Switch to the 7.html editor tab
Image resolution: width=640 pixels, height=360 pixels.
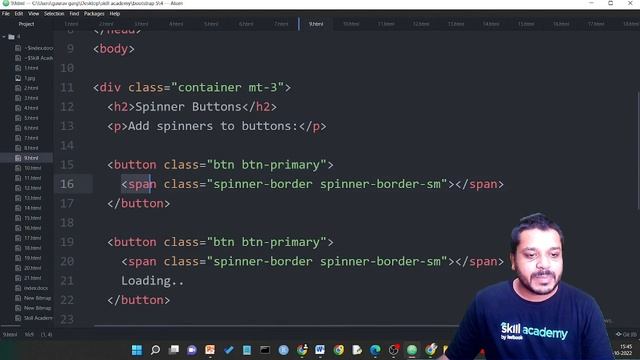coord(281,24)
